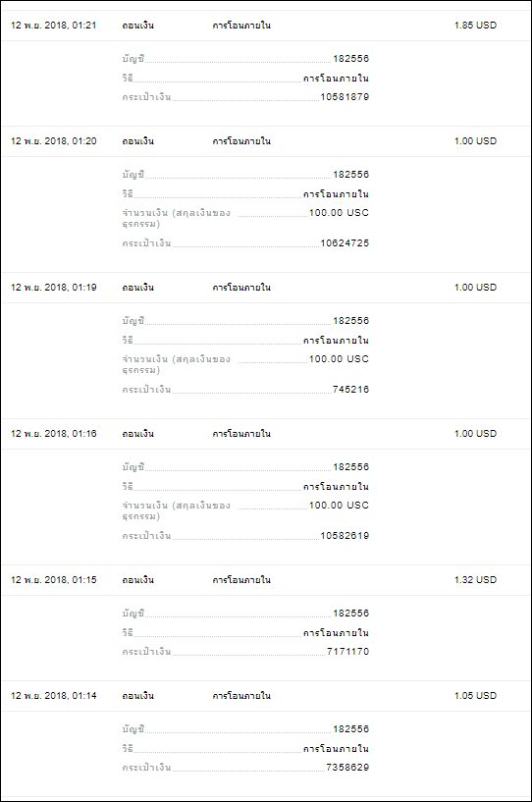Select wallet number 7171170
This screenshot has height=802, width=532.
347,651
